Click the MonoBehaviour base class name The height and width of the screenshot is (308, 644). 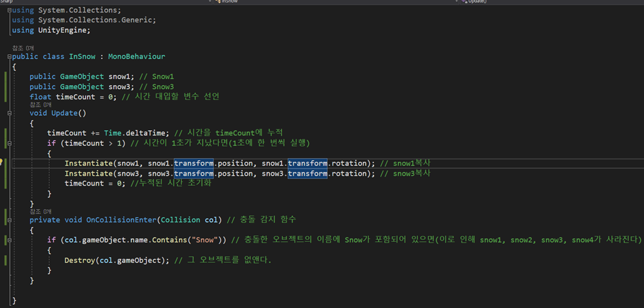pos(136,56)
